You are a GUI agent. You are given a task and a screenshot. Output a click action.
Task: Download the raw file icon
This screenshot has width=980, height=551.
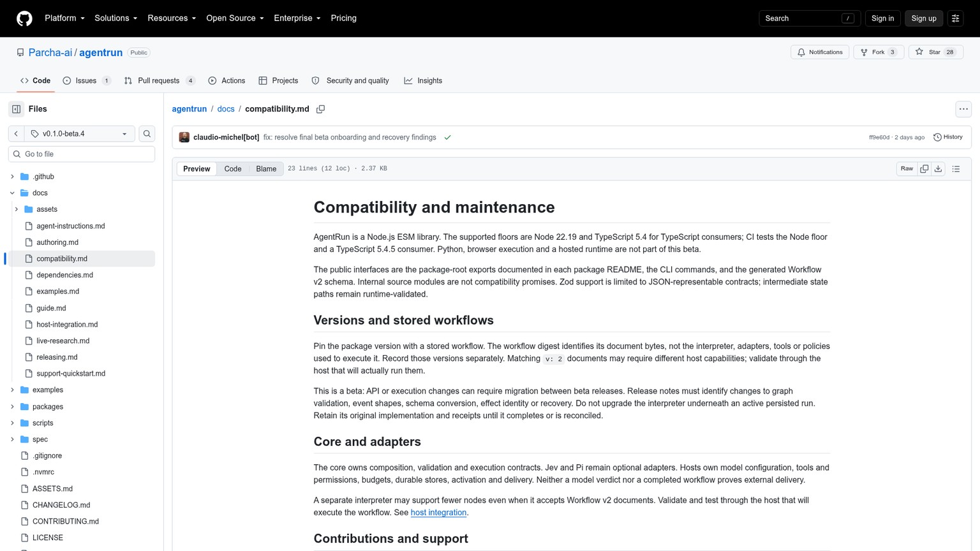[938, 169]
